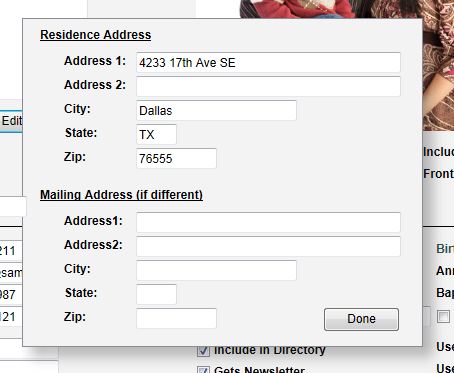Click the mailing City field

coord(216,270)
